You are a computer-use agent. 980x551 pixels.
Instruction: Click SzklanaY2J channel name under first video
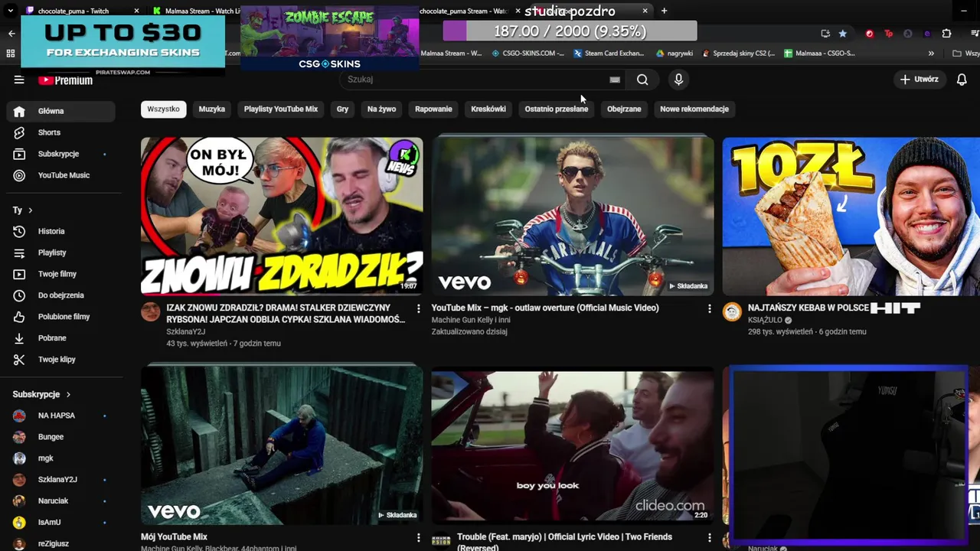point(186,331)
